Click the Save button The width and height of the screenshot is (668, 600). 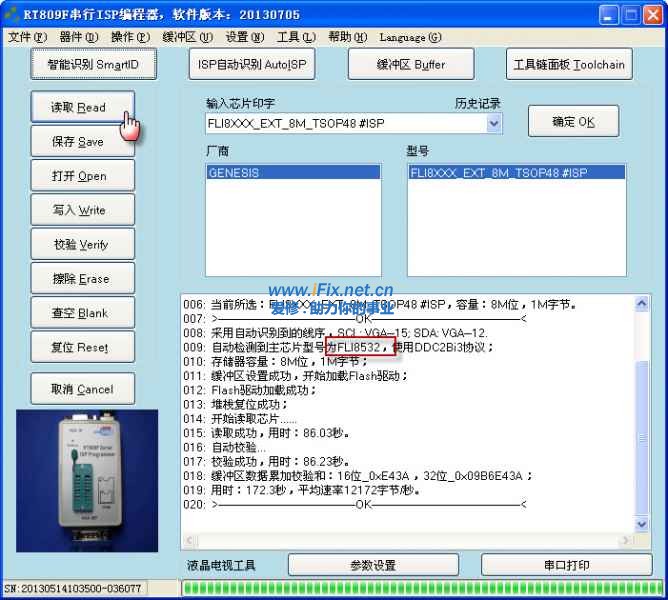click(79, 142)
